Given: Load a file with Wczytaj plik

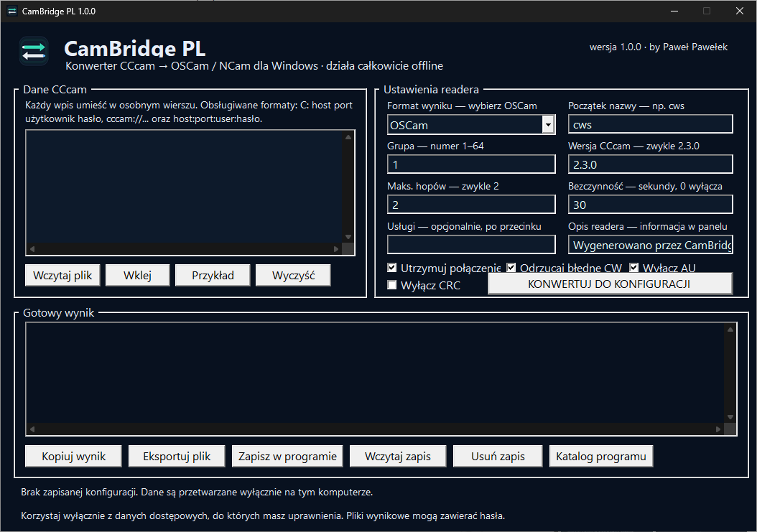Looking at the screenshot, I should [62, 275].
